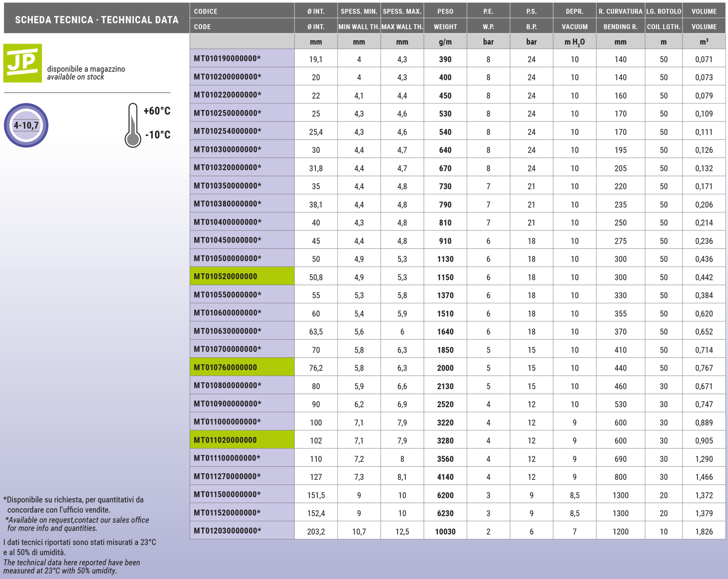This screenshot has height=579, width=728.
Task: Click the VOLUME column header
Action: (x=704, y=11)
